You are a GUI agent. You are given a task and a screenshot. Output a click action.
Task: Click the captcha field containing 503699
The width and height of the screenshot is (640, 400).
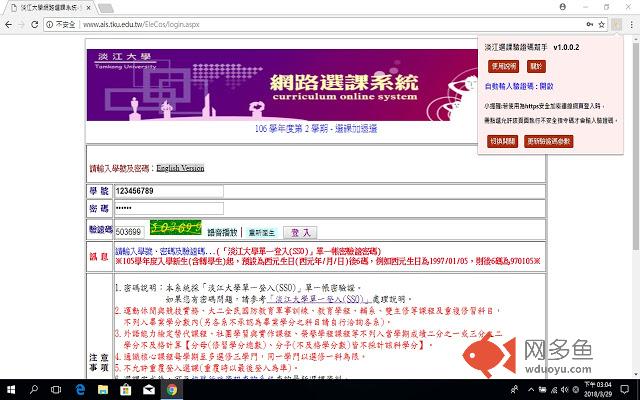click(129, 232)
